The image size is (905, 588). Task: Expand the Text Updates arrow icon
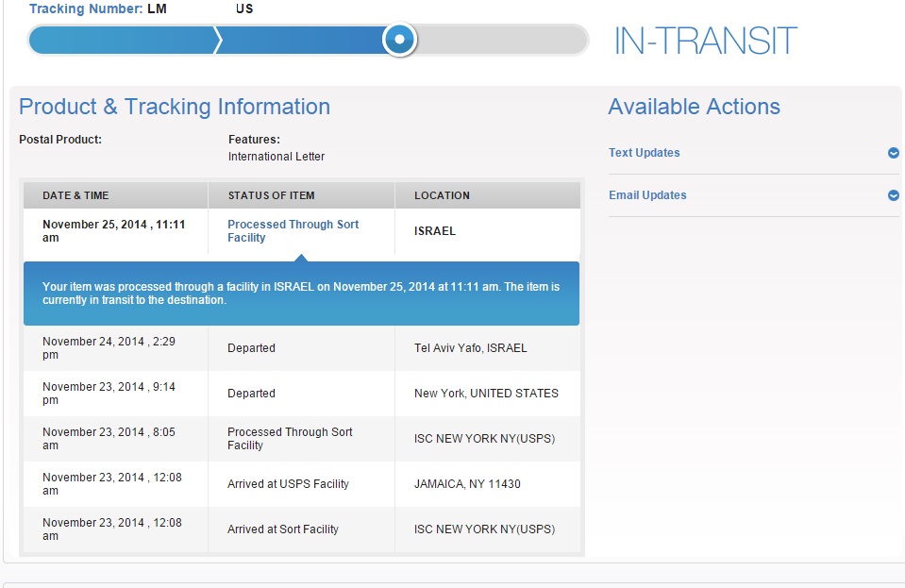point(893,153)
